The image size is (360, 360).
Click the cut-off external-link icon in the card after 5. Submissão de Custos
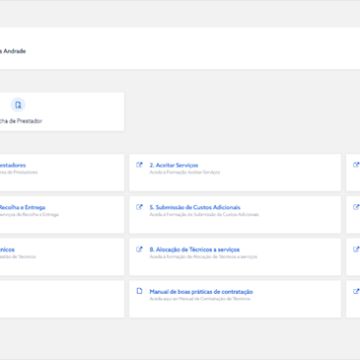coord(356,207)
